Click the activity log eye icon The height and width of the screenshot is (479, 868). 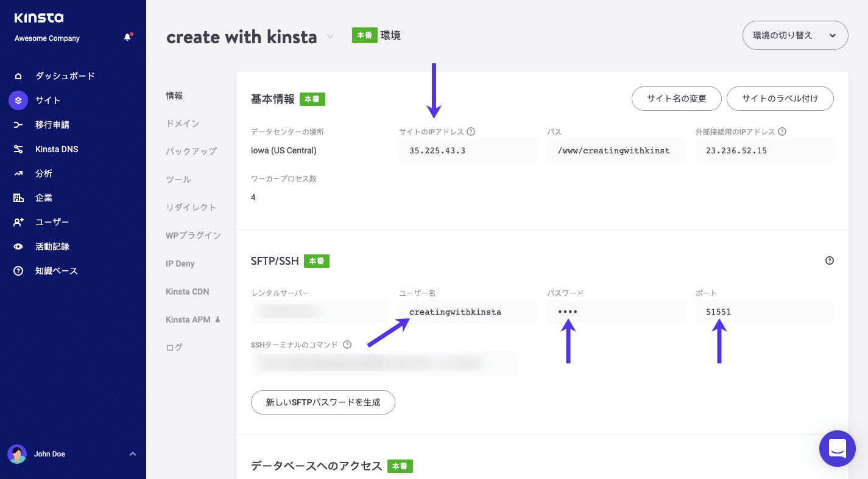(x=18, y=246)
